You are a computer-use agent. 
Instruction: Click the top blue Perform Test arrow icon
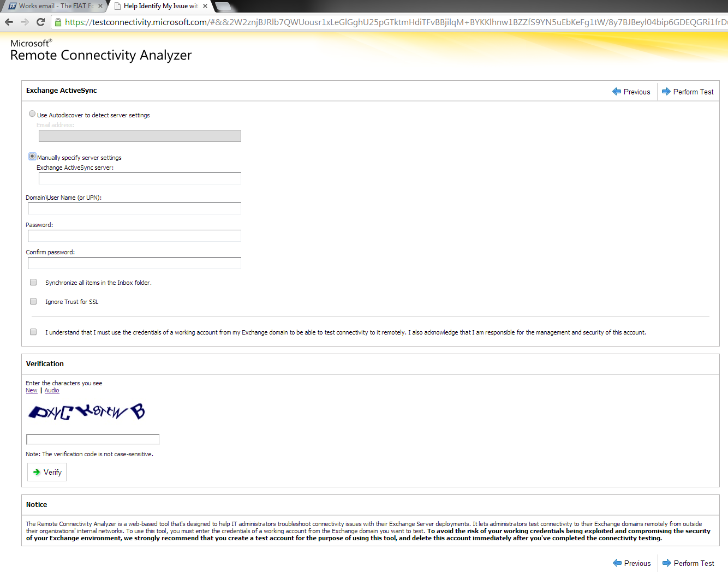click(666, 92)
